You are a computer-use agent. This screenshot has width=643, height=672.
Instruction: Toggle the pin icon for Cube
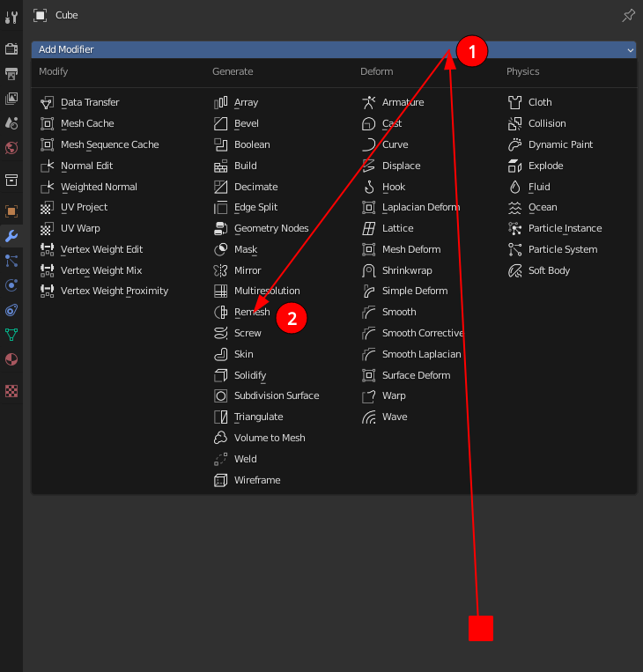tap(628, 16)
